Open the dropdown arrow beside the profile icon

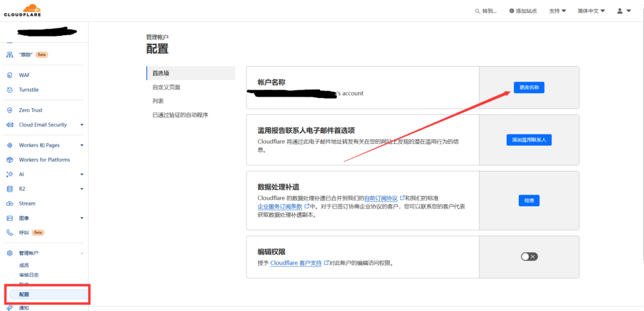628,11
